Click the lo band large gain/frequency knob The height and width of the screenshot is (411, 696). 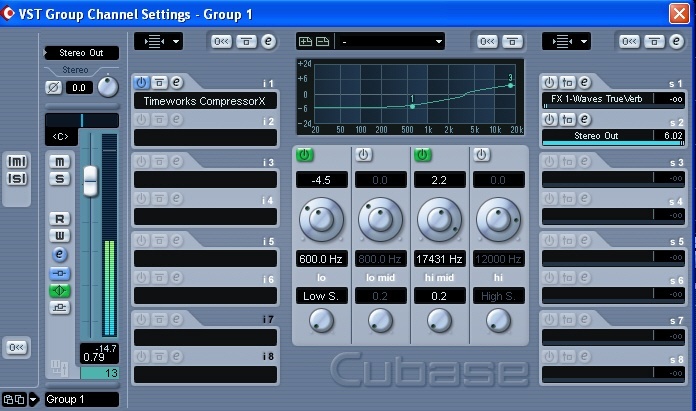tap(321, 220)
